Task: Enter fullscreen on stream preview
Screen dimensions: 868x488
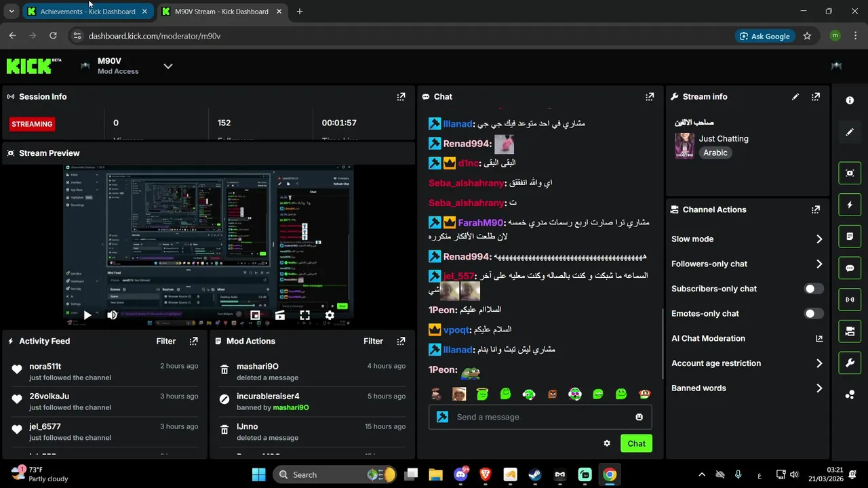Action: pyautogui.click(x=304, y=315)
